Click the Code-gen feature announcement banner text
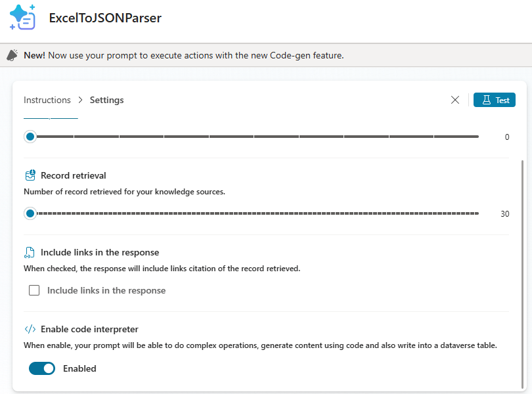 pyautogui.click(x=184, y=56)
